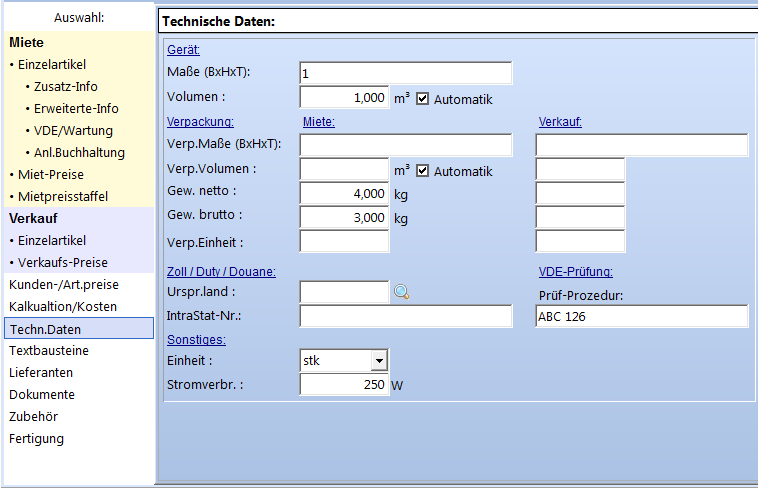
Task: Click the Verkauf Verp.Maße input field
Action: 641,145
